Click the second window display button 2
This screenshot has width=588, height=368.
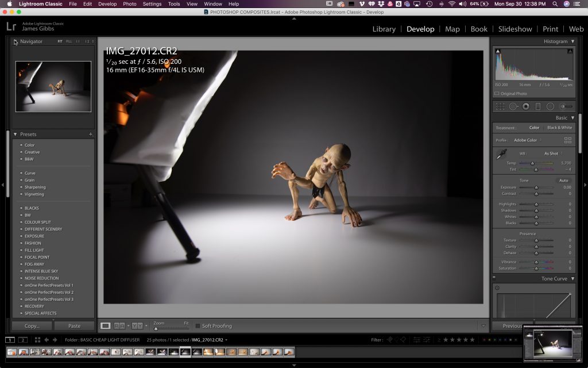click(23, 340)
